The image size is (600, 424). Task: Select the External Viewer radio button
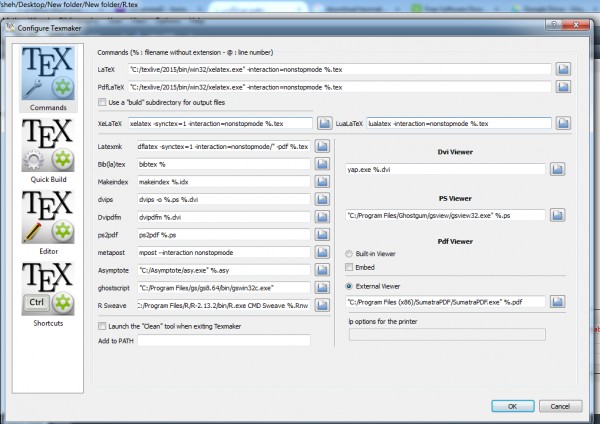[350, 283]
